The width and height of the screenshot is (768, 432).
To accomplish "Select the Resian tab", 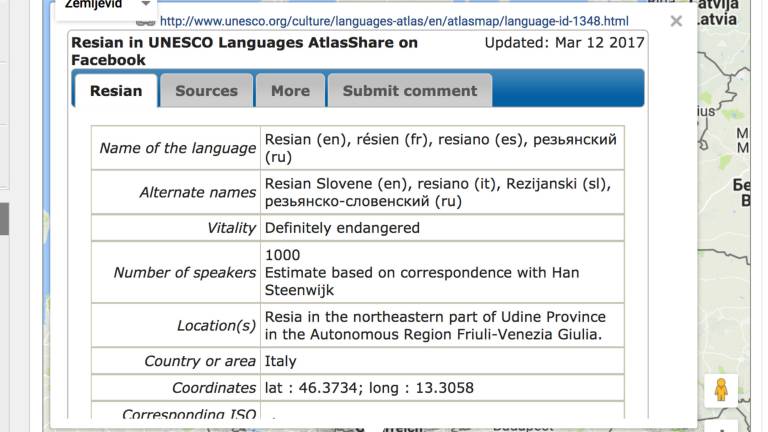I will [x=116, y=90].
